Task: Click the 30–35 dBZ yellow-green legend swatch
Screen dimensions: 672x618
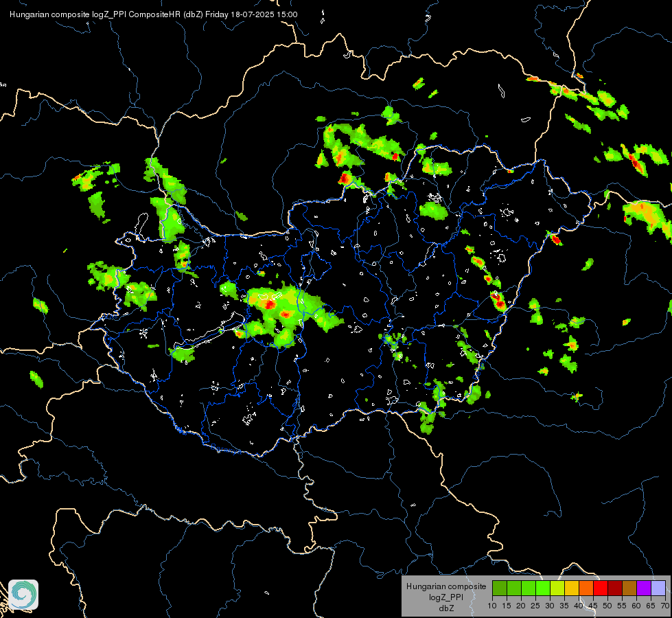Action: 557,588
